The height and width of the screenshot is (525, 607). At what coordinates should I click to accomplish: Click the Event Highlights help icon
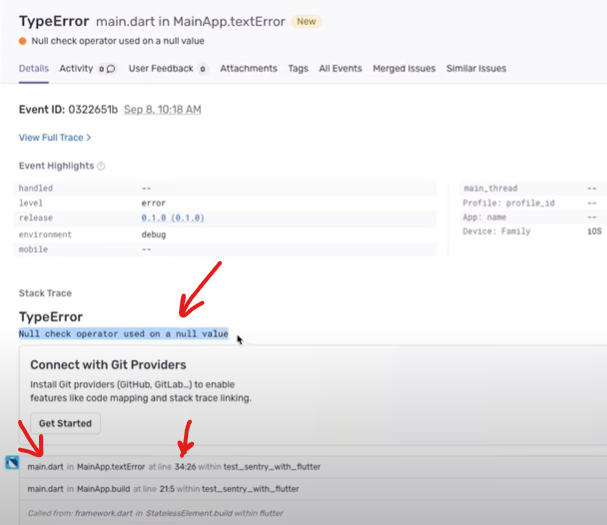coord(101,166)
